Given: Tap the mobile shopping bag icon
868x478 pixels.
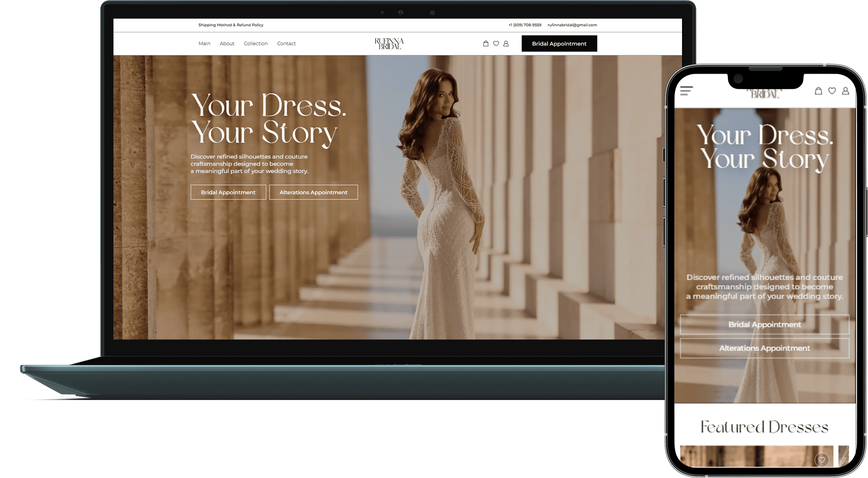Looking at the screenshot, I should click(818, 91).
